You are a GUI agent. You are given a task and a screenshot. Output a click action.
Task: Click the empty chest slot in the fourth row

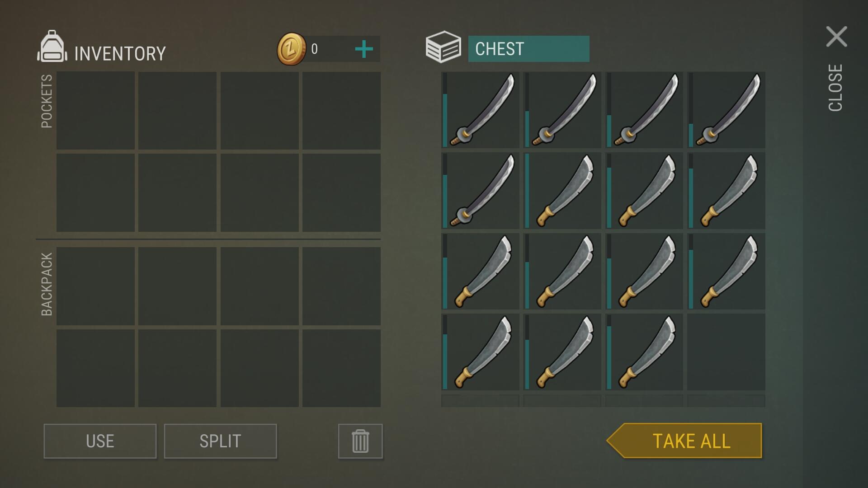(x=726, y=352)
